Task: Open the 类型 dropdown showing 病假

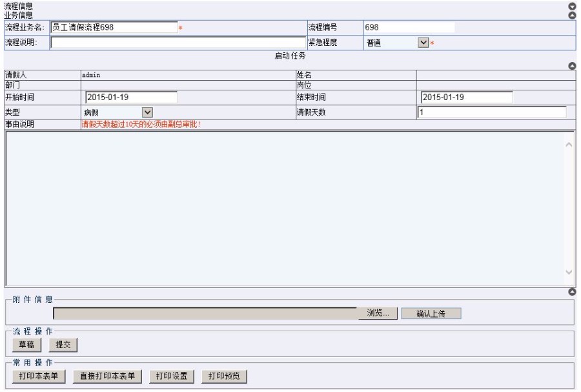Action: (147, 112)
